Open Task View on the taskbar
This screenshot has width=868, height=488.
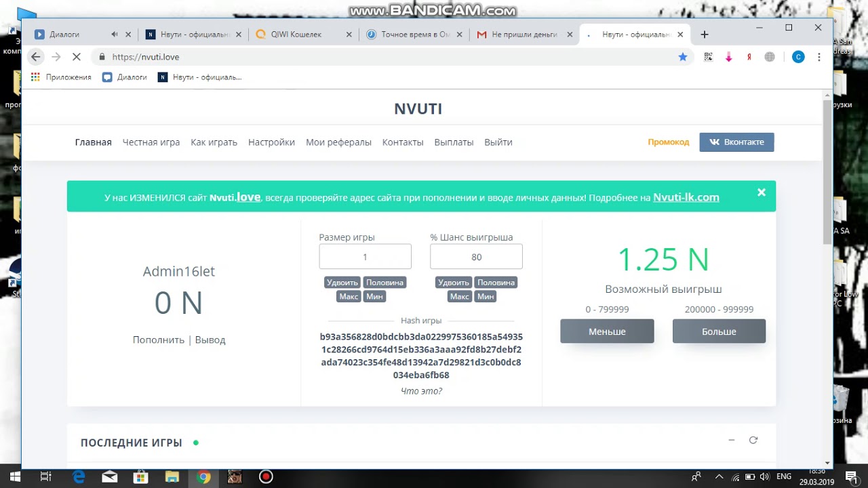coord(46,476)
